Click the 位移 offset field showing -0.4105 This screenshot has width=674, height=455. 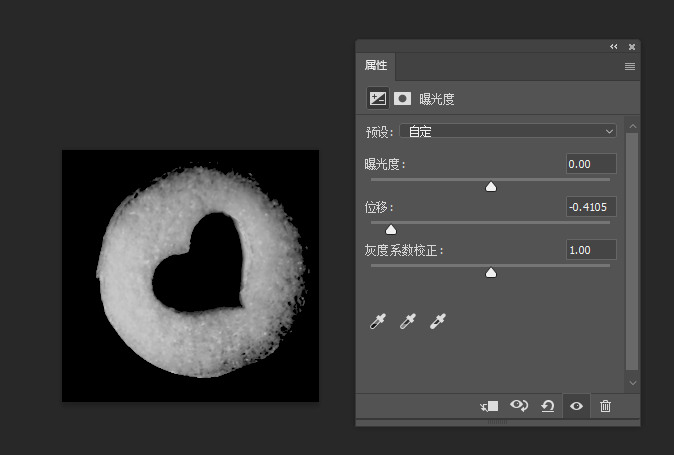tap(591, 207)
